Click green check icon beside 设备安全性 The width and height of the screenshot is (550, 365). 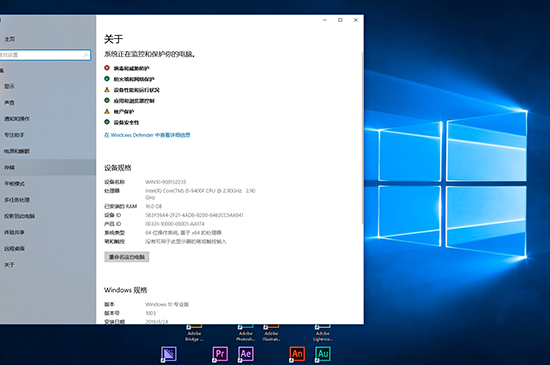(107, 122)
